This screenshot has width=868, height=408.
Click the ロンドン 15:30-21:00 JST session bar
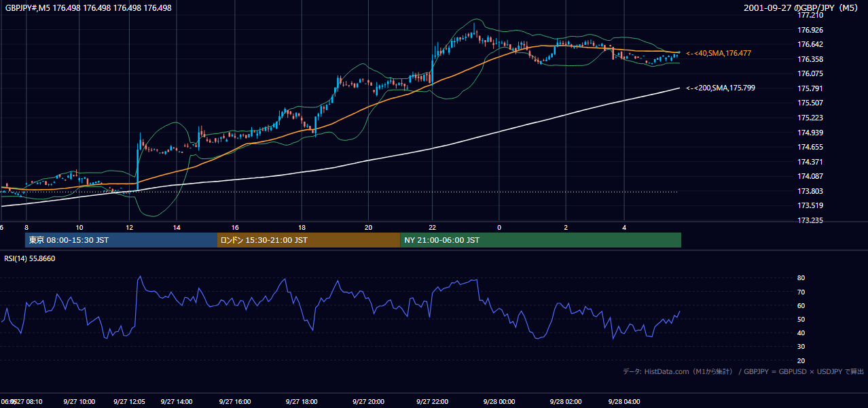click(x=309, y=240)
